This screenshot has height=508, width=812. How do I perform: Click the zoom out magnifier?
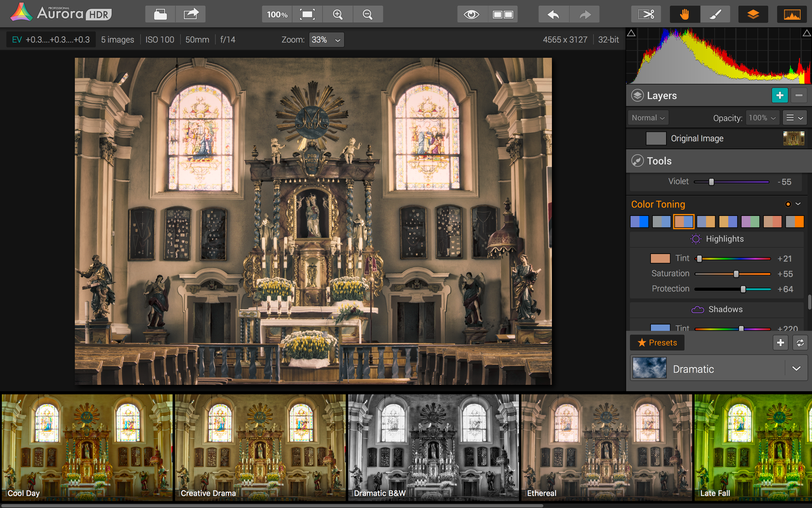pyautogui.click(x=368, y=14)
